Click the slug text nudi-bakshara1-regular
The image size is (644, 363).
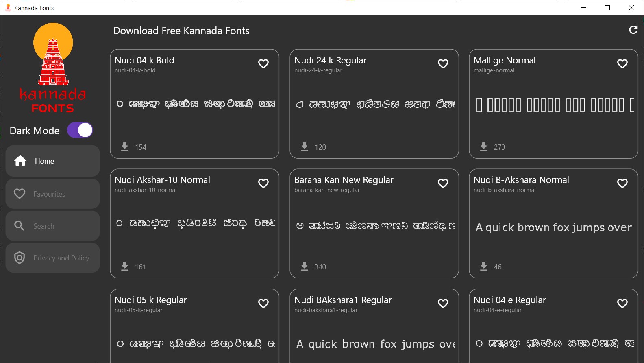[x=326, y=310]
